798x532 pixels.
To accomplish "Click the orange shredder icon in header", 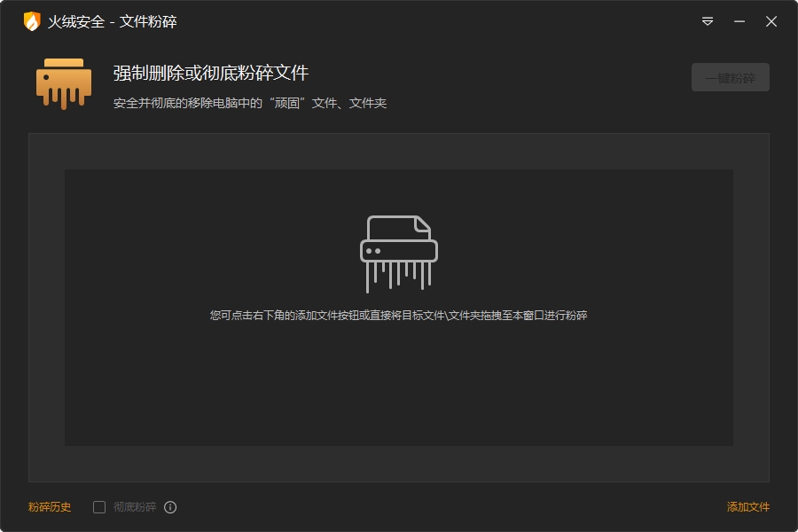I will point(64,83).
